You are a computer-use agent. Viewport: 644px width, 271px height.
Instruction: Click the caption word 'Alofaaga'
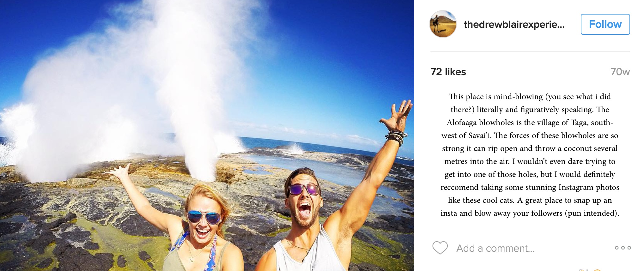pyautogui.click(x=461, y=123)
